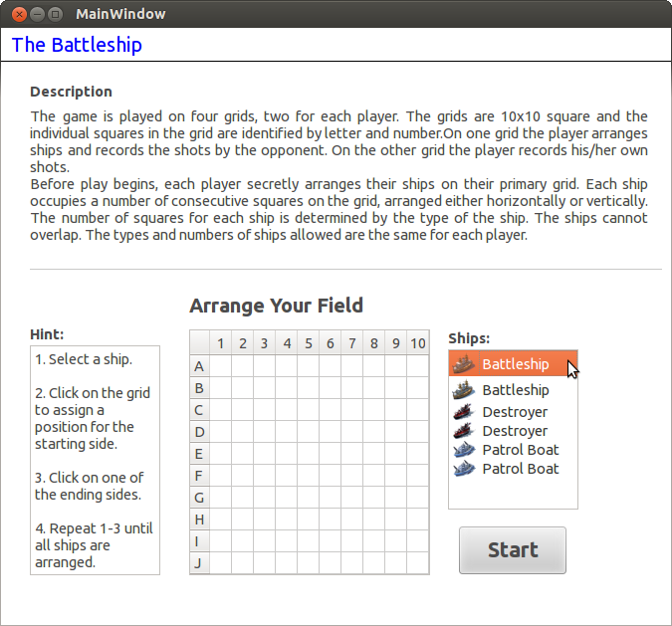672x626 pixels.
Task: Place ship on cell E5
Action: [309, 453]
